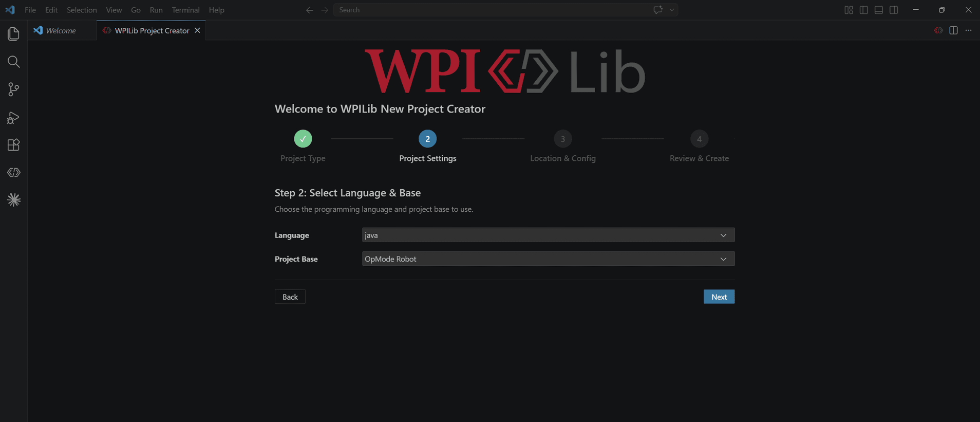This screenshot has height=422, width=980.
Task: Open the Run and Debug view
Action: [x=14, y=118]
